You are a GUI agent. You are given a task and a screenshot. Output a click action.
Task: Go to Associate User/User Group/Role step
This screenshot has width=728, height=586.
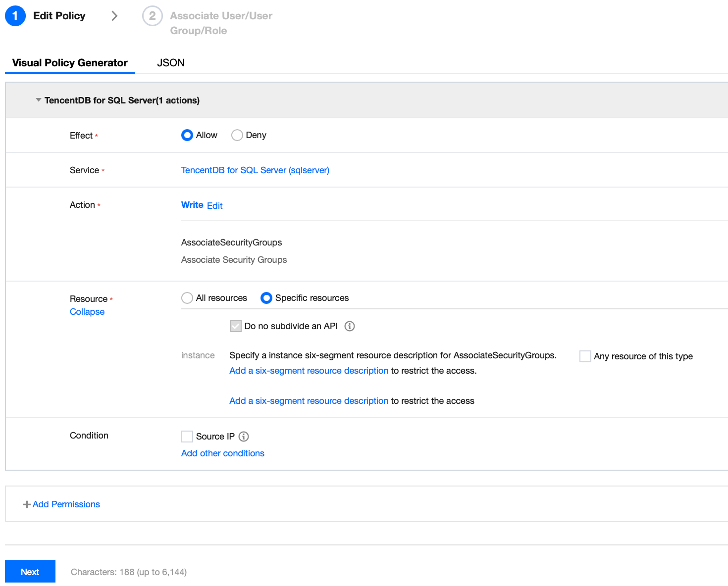tap(221, 23)
